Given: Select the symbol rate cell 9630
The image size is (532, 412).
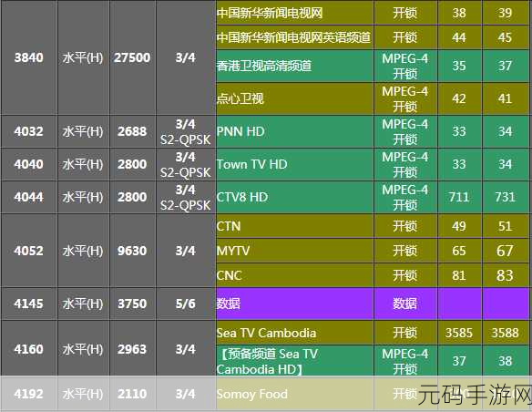Looking at the screenshot, I should [x=132, y=251].
